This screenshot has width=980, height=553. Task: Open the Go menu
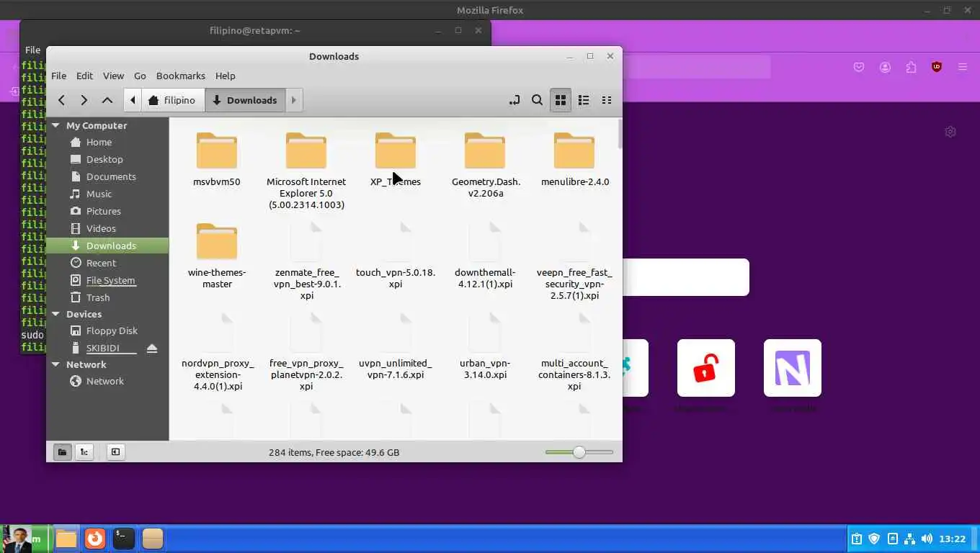pos(140,76)
